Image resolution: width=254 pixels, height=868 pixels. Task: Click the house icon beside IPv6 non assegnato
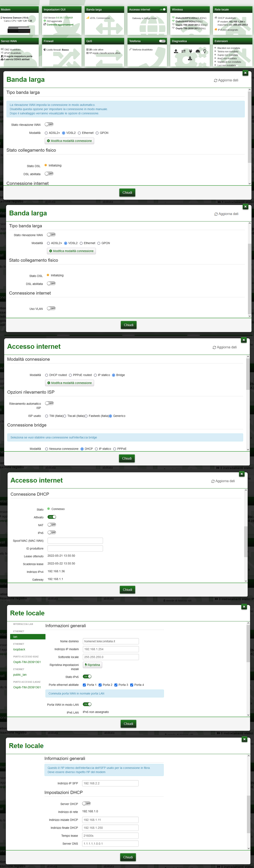click(216, 29)
